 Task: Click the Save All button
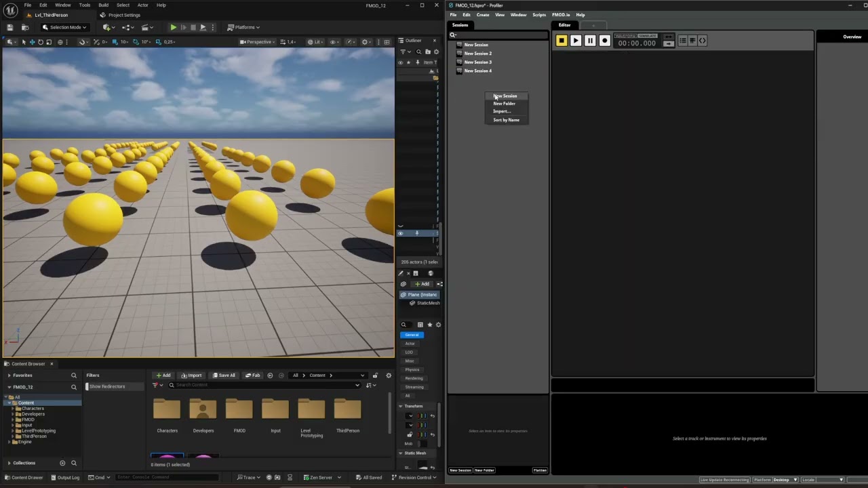[x=224, y=375]
